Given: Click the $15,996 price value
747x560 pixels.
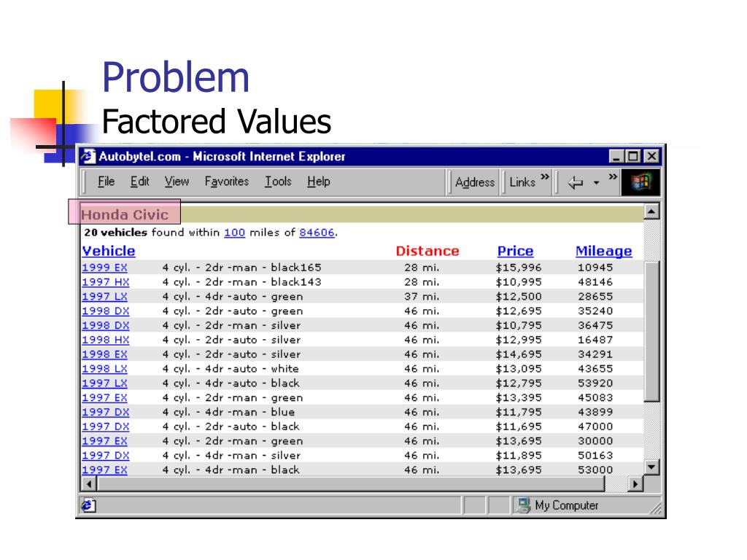Looking at the screenshot, I should tap(519, 268).
